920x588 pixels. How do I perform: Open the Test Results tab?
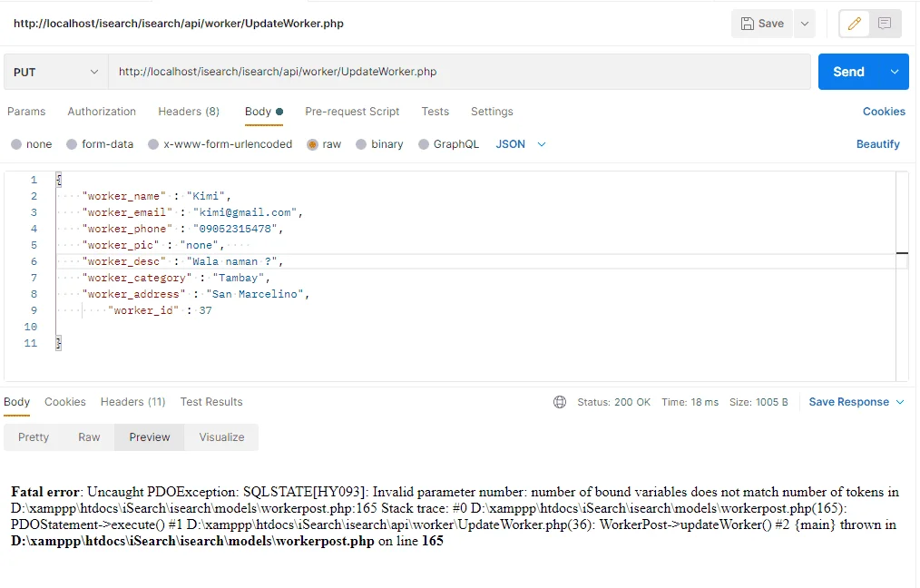coord(211,402)
